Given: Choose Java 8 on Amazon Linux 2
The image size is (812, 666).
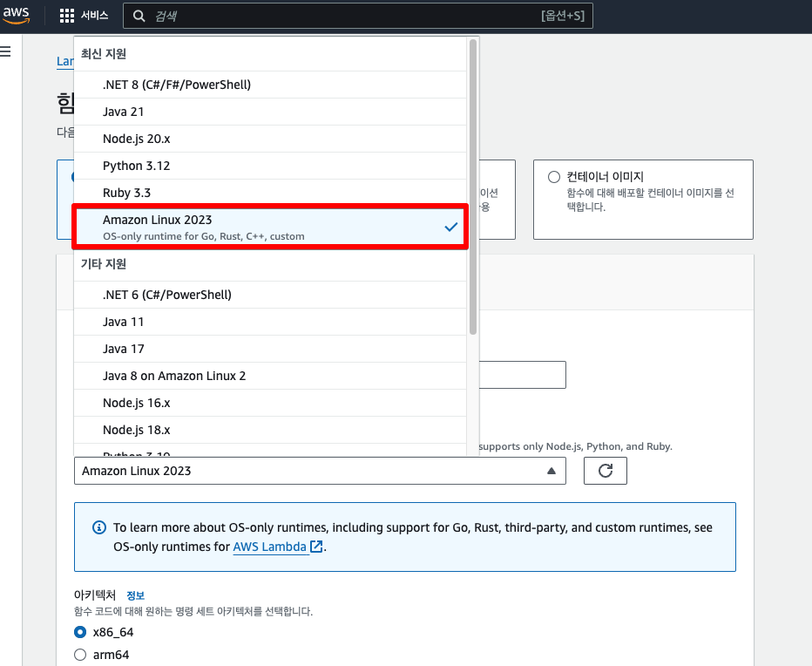Looking at the screenshot, I should tap(270, 375).
